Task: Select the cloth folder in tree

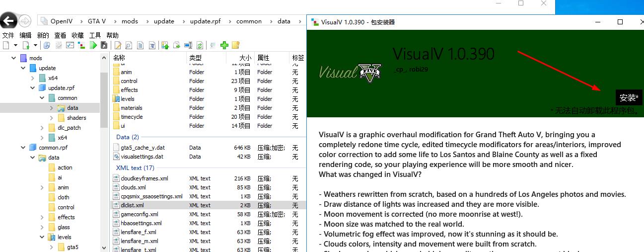Action: tap(64, 197)
